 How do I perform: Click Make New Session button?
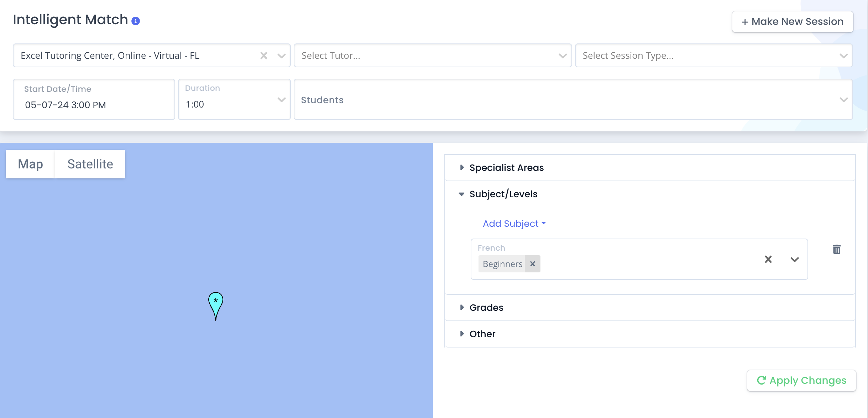[x=793, y=22]
